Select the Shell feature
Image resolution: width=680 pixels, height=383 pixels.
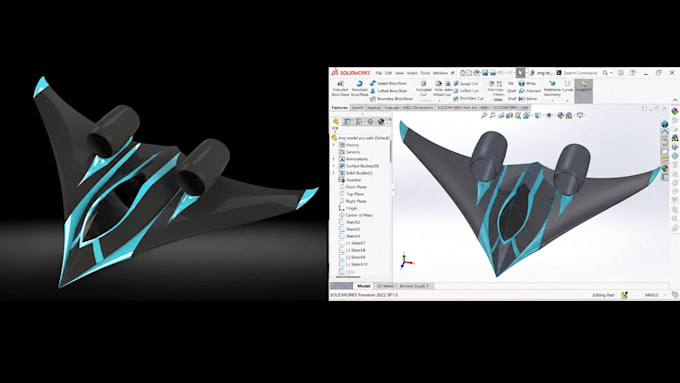click(512, 98)
